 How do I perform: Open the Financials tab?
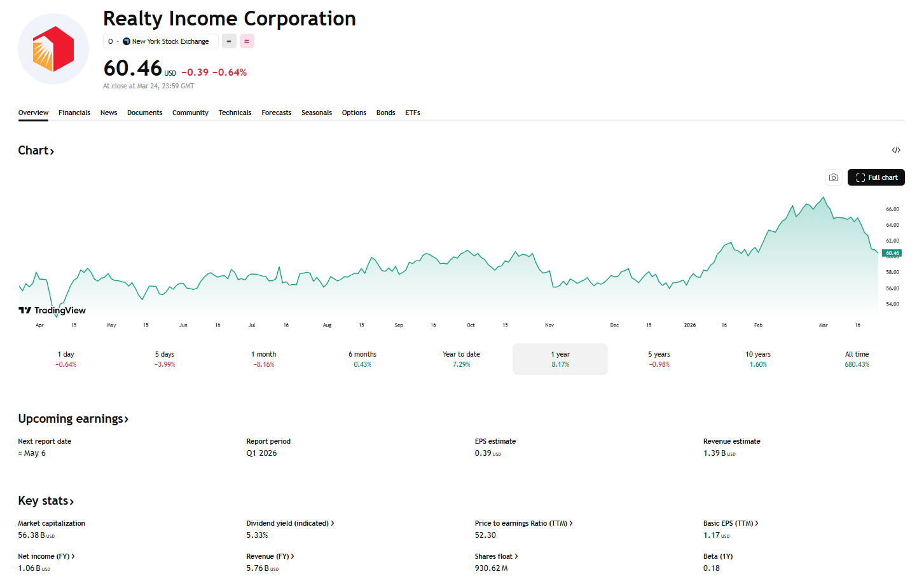point(74,113)
